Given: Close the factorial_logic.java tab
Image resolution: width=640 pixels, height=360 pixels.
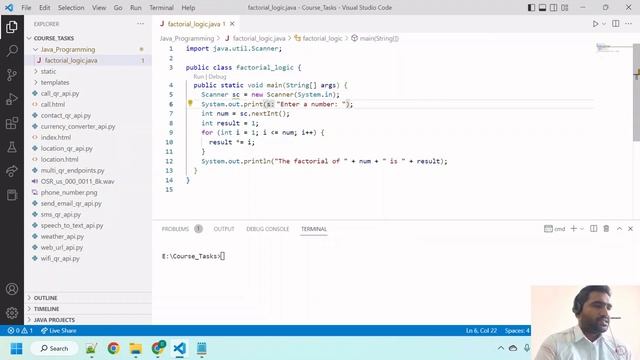Looking at the screenshot, I should pyautogui.click(x=232, y=24).
